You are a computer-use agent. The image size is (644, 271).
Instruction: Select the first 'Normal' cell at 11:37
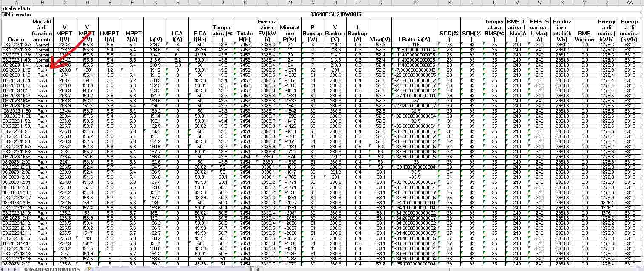(43, 45)
